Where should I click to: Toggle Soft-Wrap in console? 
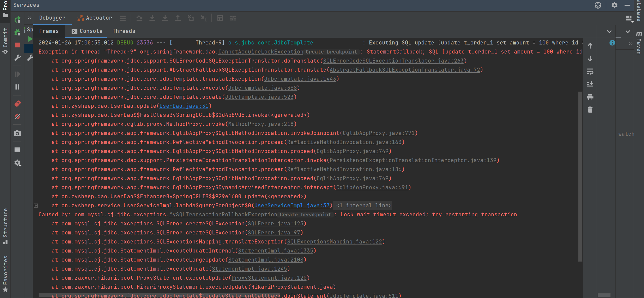click(x=590, y=72)
